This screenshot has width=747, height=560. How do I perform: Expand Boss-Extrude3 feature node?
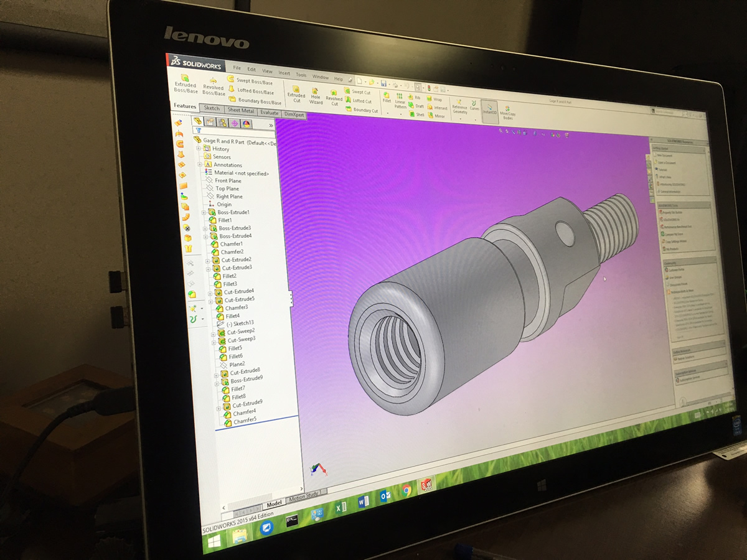click(205, 228)
